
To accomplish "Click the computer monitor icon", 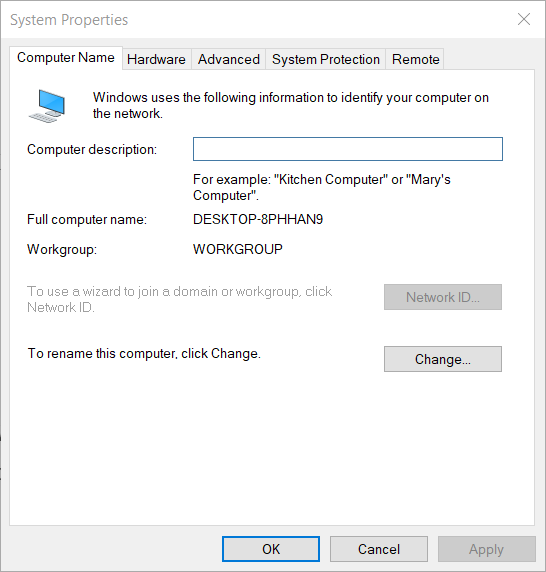I will 47,106.
